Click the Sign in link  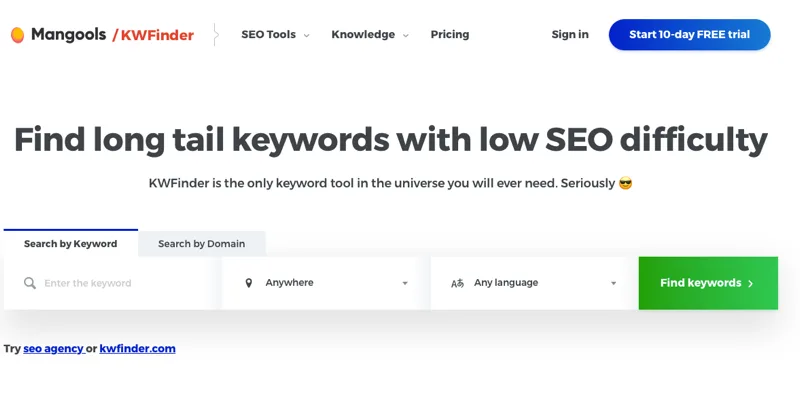click(x=570, y=34)
